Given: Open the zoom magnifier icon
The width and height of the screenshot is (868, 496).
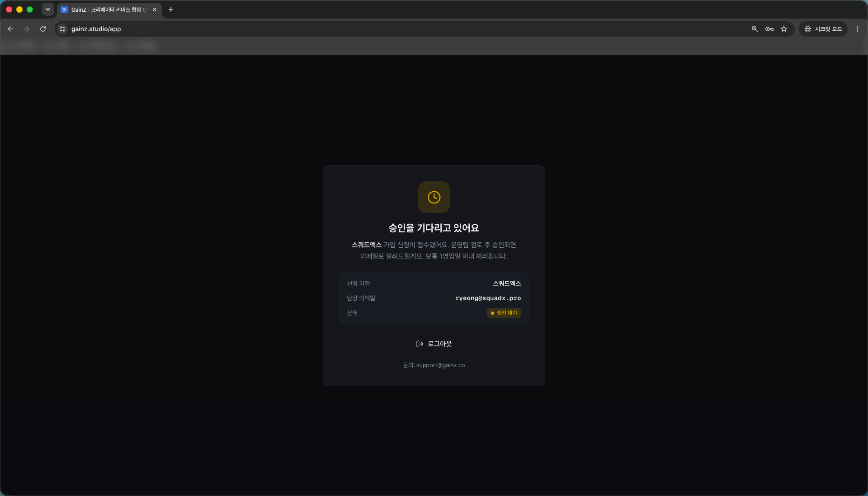Looking at the screenshot, I should click(x=755, y=29).
